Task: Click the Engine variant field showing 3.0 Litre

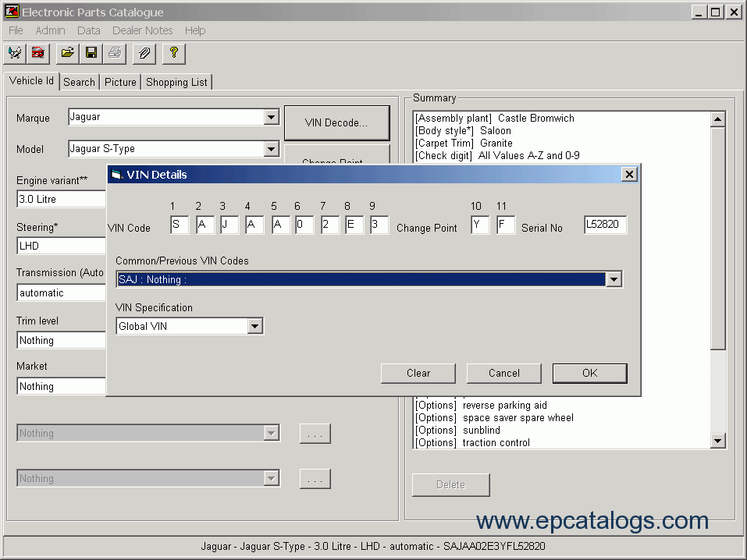Action: tap(61, 199)
